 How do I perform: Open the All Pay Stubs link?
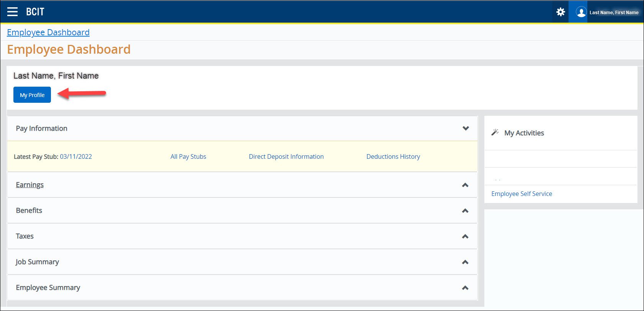(188, 156)
